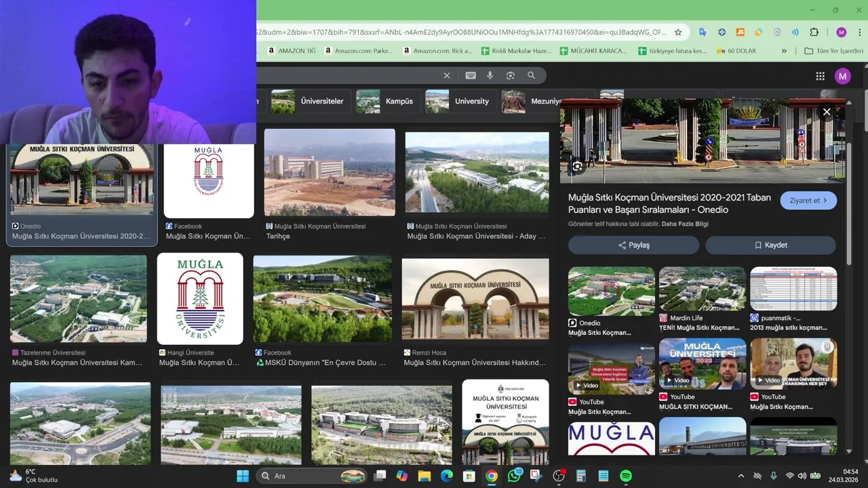Share the image with Paylaş button
This screenshot has height=488, width=868.
pos(633,245)
